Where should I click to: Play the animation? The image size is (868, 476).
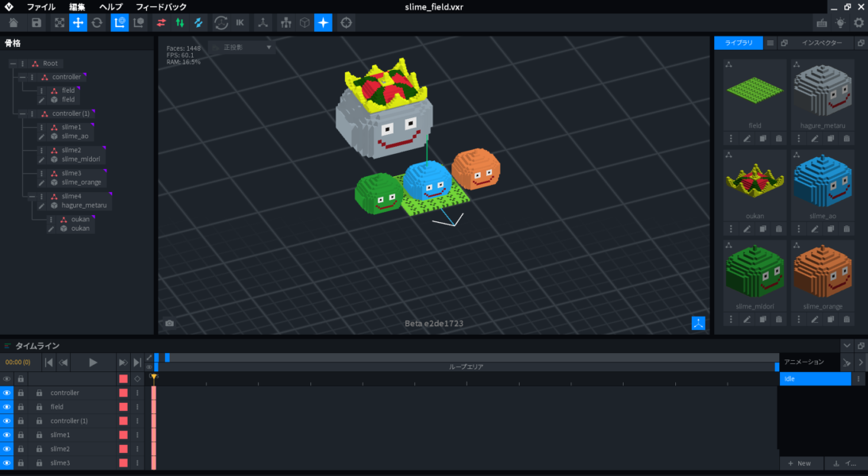point(93,363)
